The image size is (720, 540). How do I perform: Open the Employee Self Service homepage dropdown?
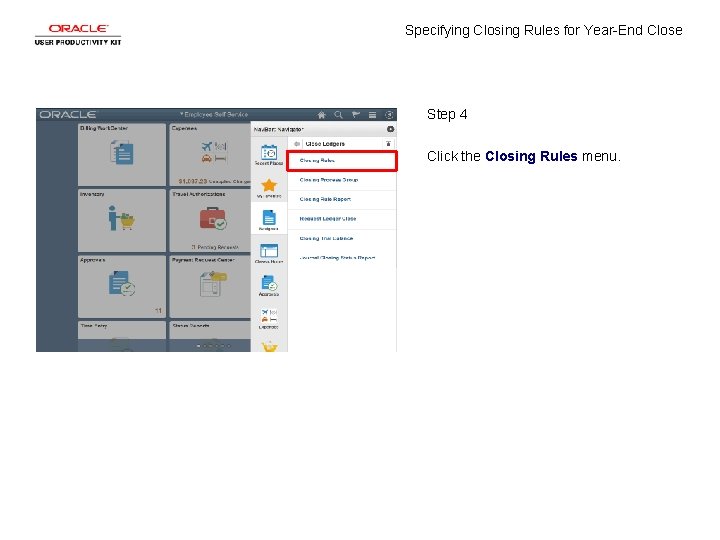(214, 114)
